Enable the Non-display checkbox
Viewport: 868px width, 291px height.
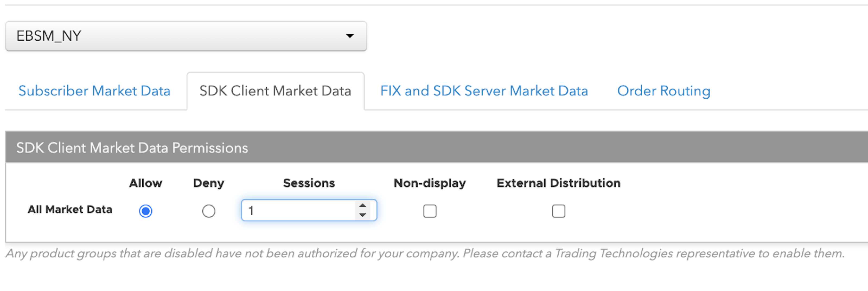coord(430,211)
